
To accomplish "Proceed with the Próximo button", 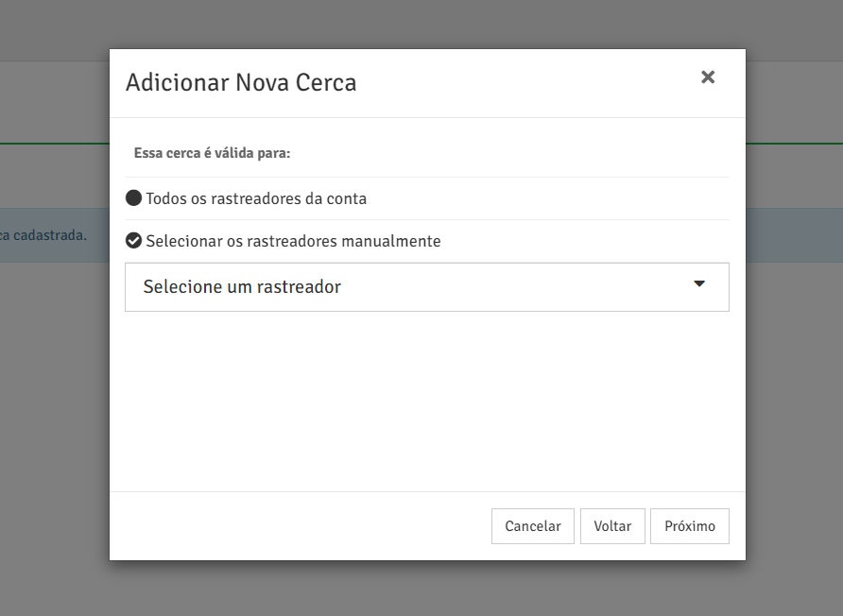I will [x=690, y=526].
